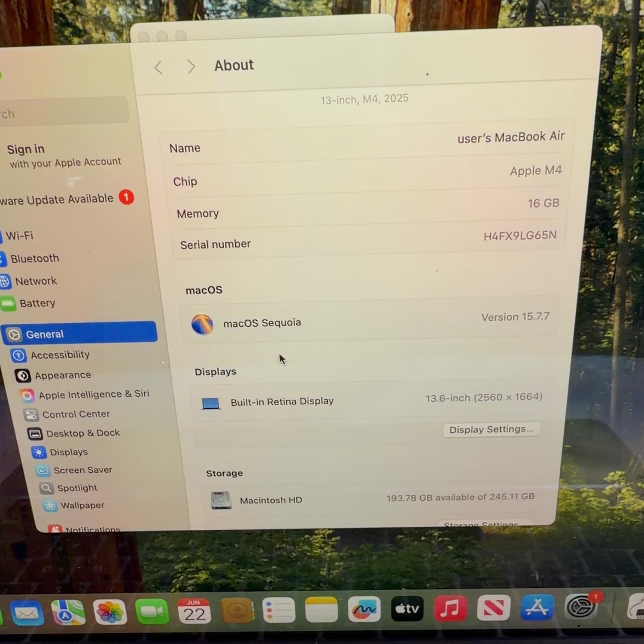This screenshot has width=644, height=644.
Task: Select Control Center in sidebar
Action: pos(76,414)
